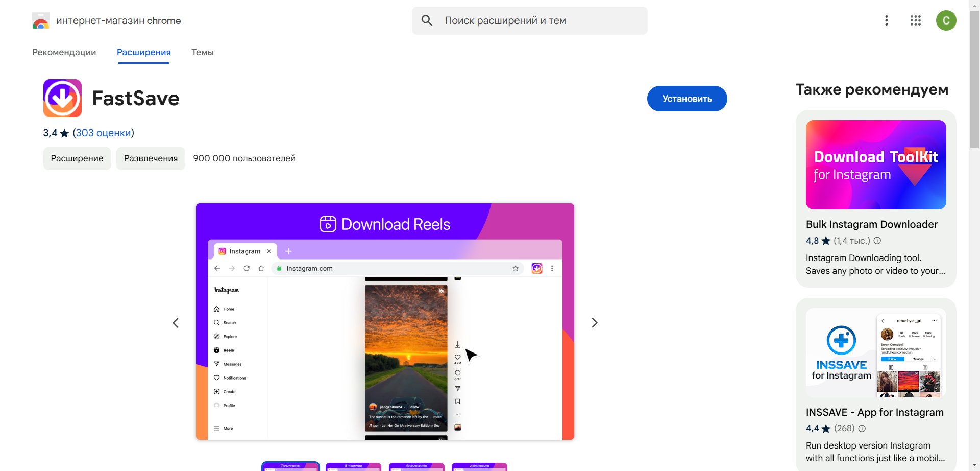
Task: Open the Google apps grid
Action: click(916, 20)
